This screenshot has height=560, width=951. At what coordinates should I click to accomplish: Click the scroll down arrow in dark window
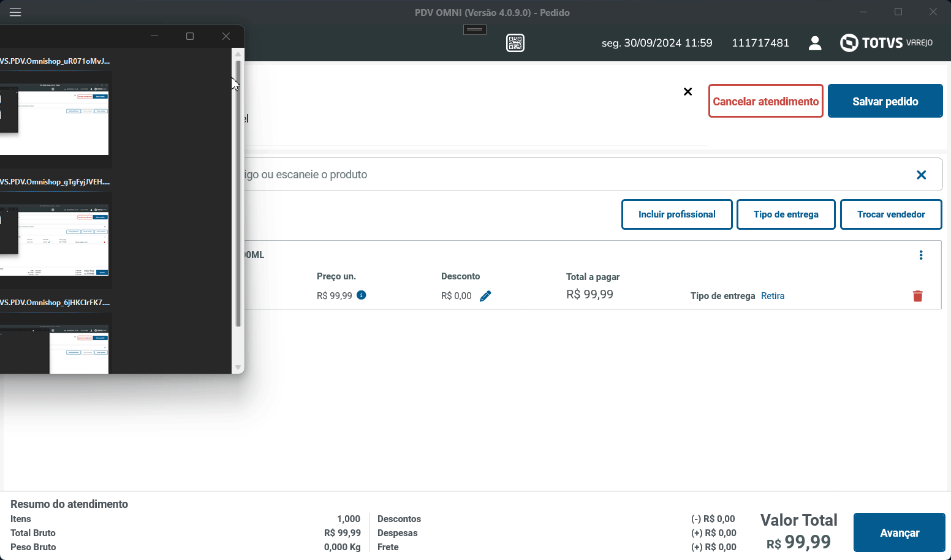(238, 368)
